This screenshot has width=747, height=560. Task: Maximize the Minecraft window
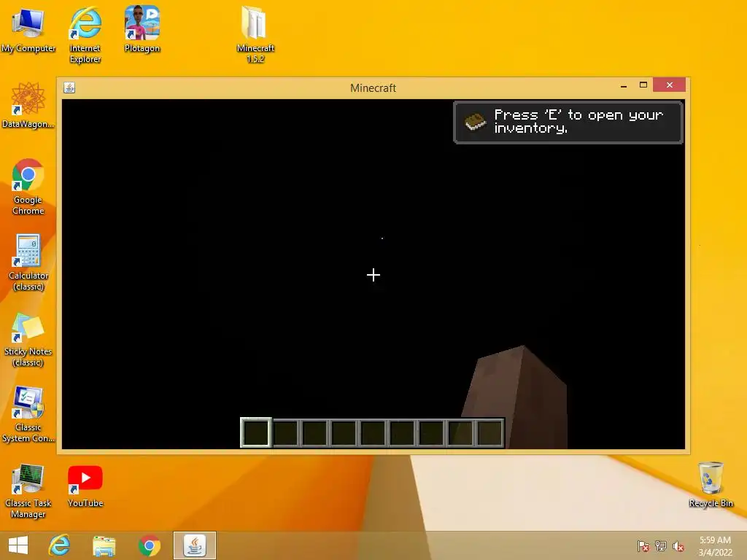point(643,85)
